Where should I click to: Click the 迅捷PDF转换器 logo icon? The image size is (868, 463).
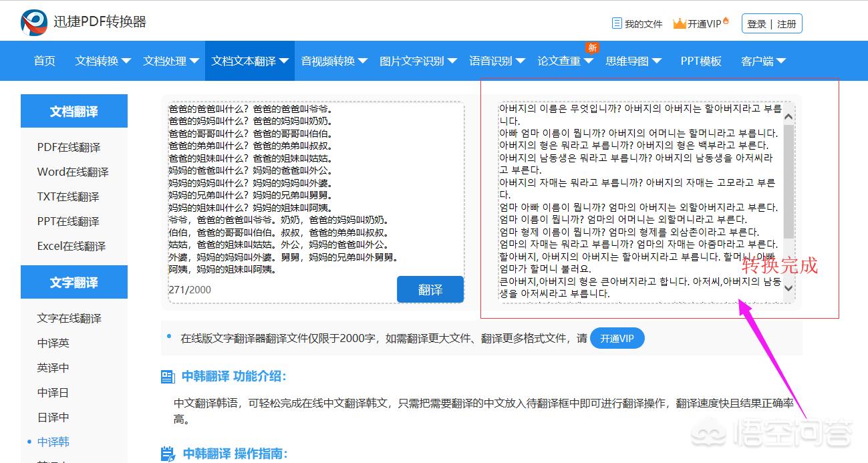coord(33,23)
